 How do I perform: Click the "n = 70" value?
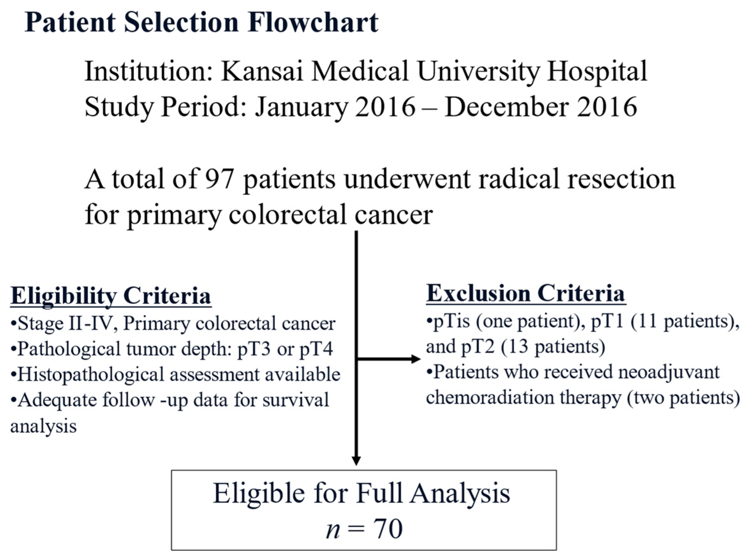coord(364,529)
